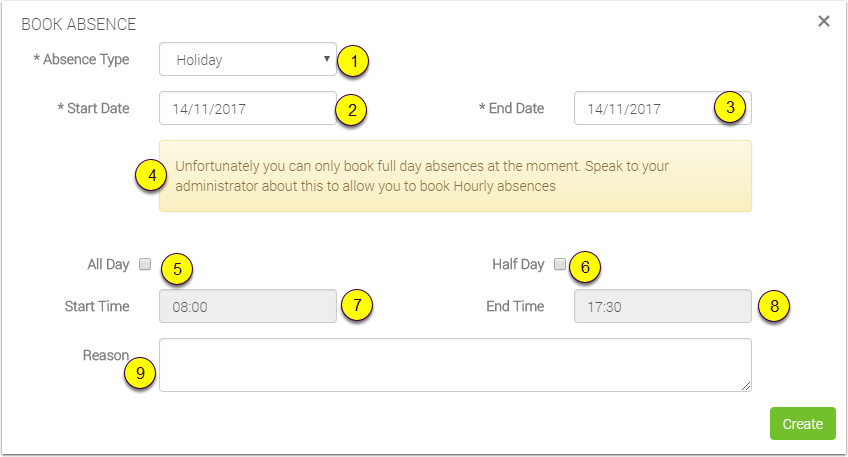Click the yellow number 5 marker
The width and height of the screenshot is (848, 457).
click(x=177, y=267)
